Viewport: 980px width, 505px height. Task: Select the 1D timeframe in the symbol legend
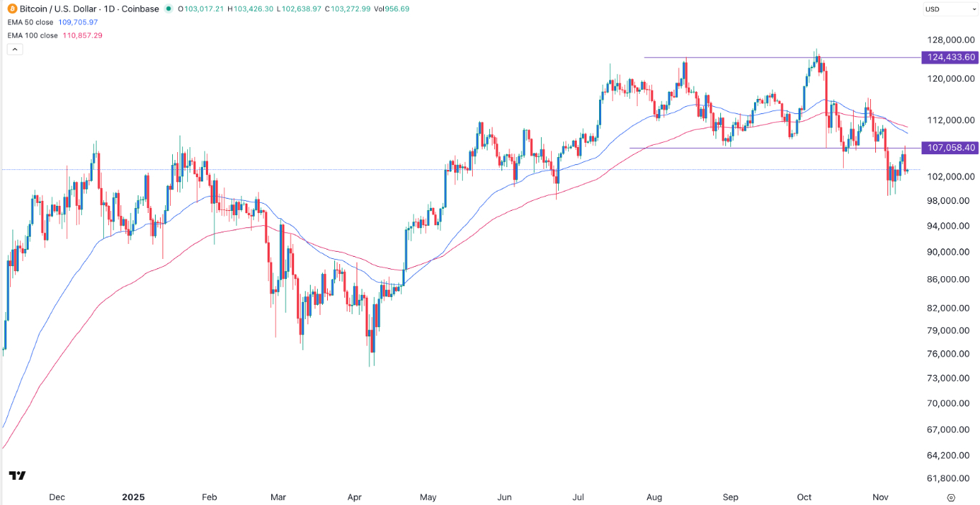point(108,9)
